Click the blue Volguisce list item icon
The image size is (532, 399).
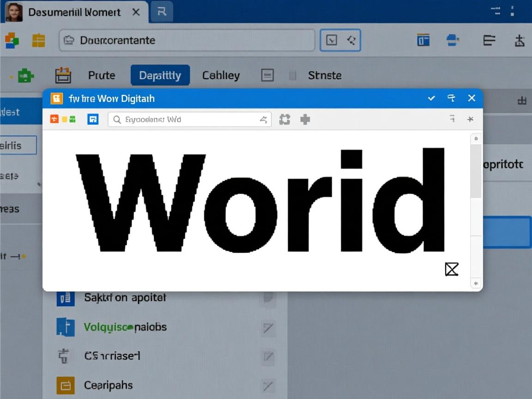tap(65, 327)
